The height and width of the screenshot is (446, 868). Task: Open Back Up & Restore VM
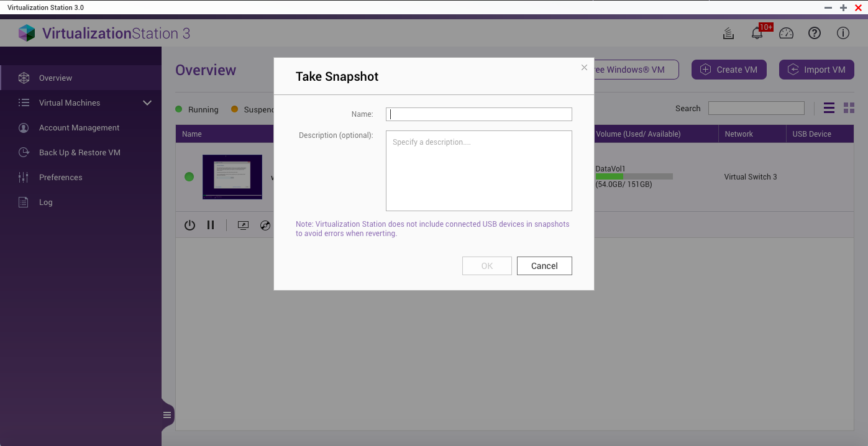[x=81, y=152]
